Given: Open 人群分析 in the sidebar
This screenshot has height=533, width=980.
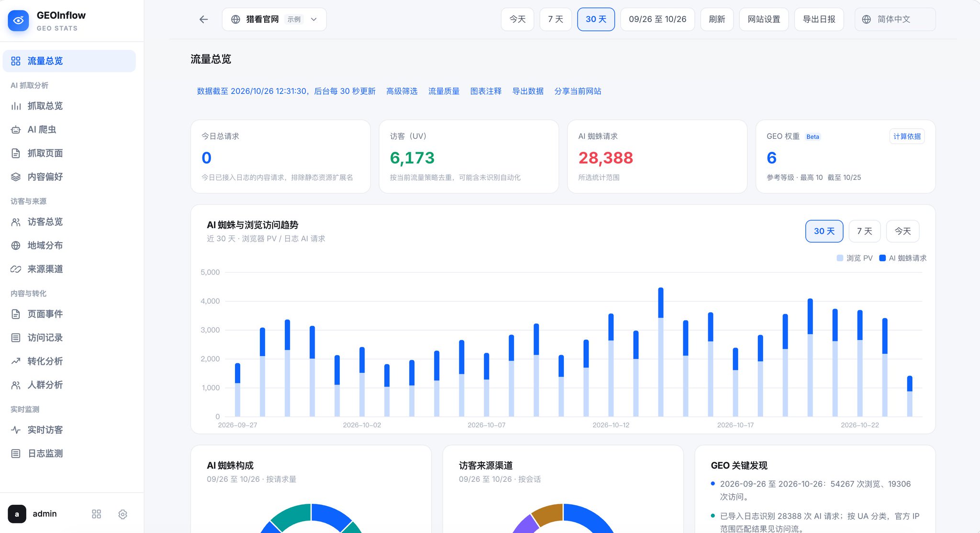Looking at the screenshot, I should point(69,385).
